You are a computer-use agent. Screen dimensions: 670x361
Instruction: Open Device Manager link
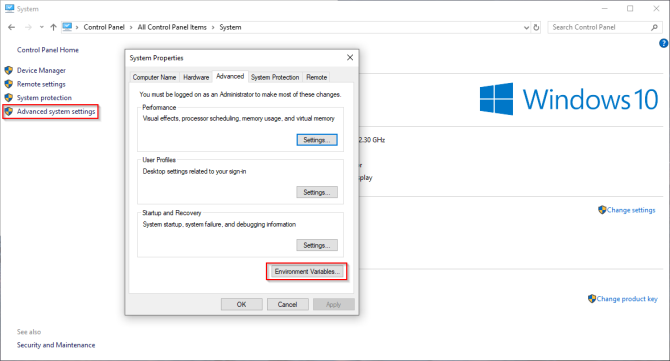tap(41, 70)
